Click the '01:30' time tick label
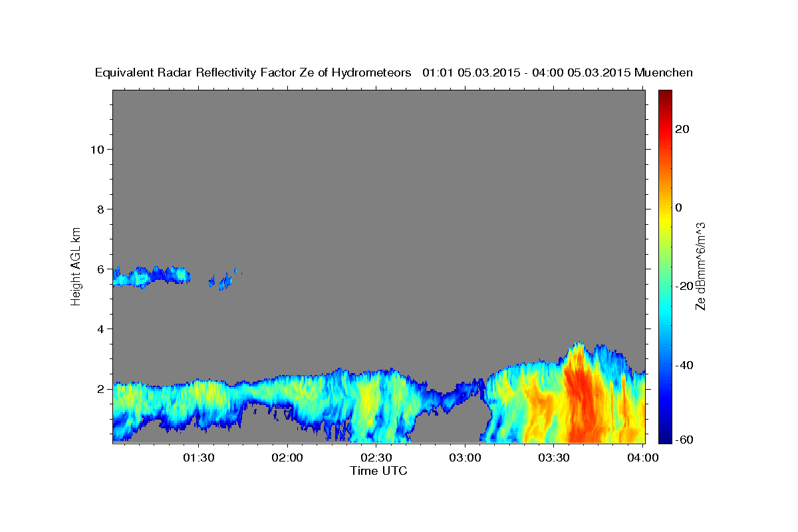This screenshot has height=532, width=798. click(199, 458)
